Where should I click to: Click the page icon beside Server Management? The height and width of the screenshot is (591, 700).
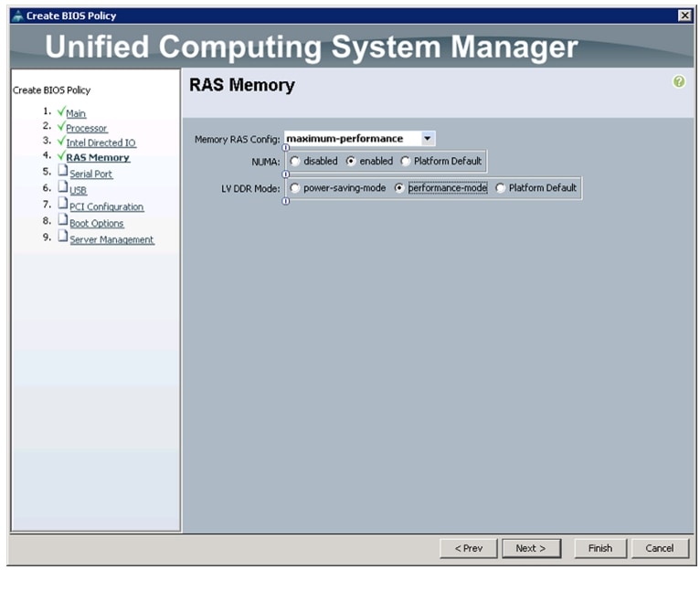tap(63, 237)
